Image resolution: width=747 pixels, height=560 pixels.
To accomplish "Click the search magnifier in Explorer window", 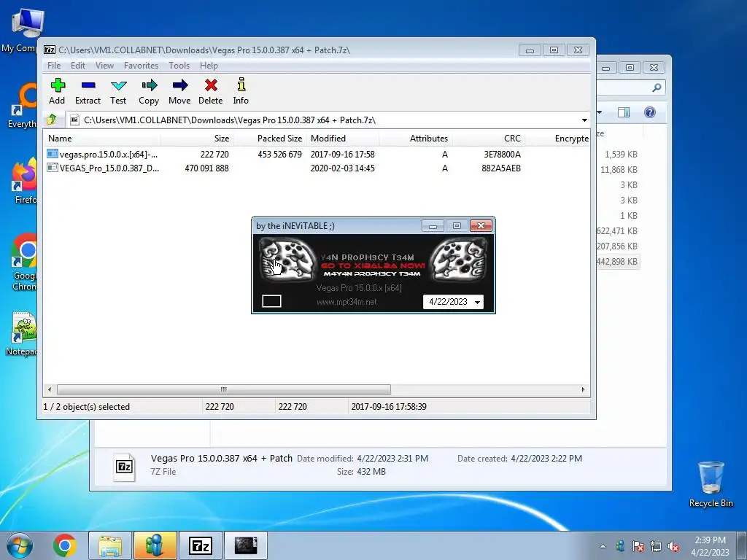I will [x=657, y=87].
